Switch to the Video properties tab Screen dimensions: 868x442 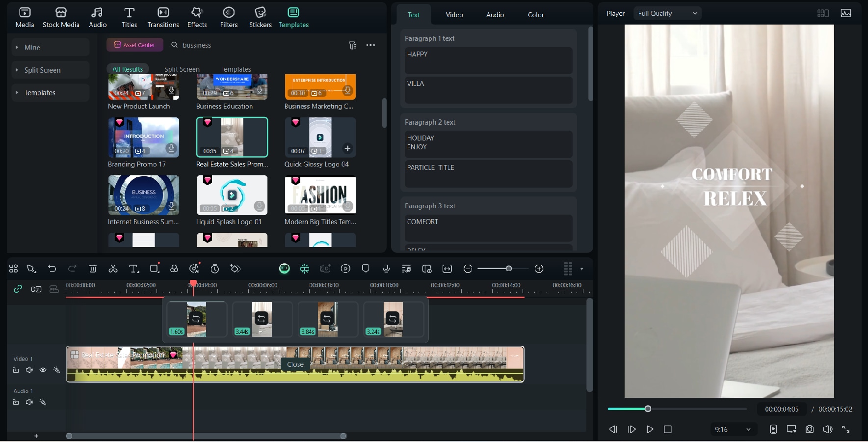(454, 15)
